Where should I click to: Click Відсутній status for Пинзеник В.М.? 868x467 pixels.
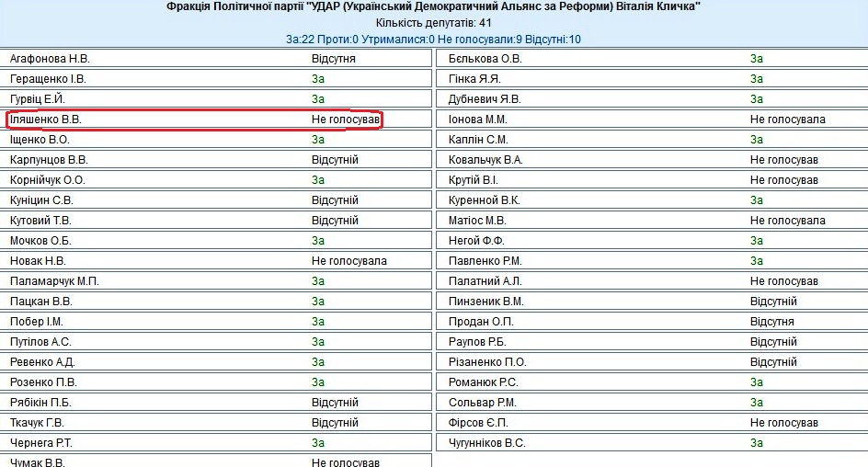[x=773, y=302]
